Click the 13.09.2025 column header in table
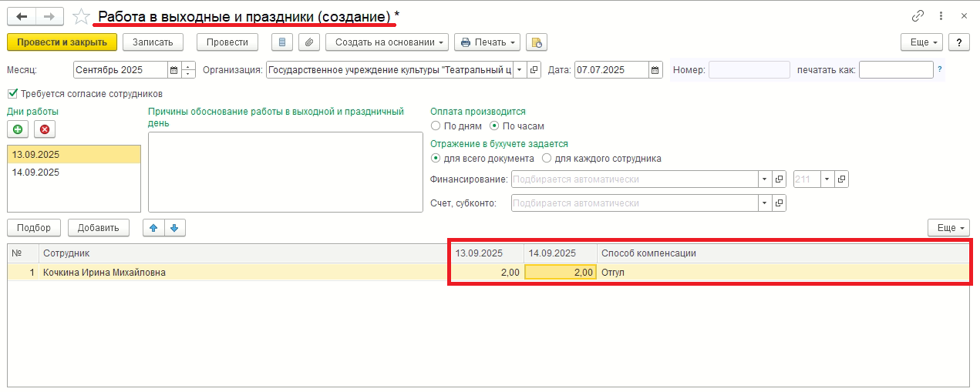Image resolution: width=980 pixels, height=392 pixels. (487, 253)
